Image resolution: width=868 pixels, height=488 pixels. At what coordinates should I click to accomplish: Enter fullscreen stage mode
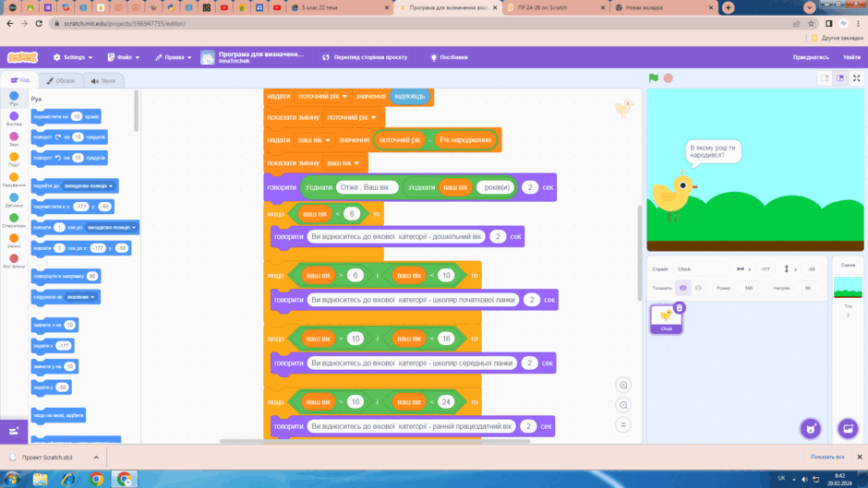856,78
